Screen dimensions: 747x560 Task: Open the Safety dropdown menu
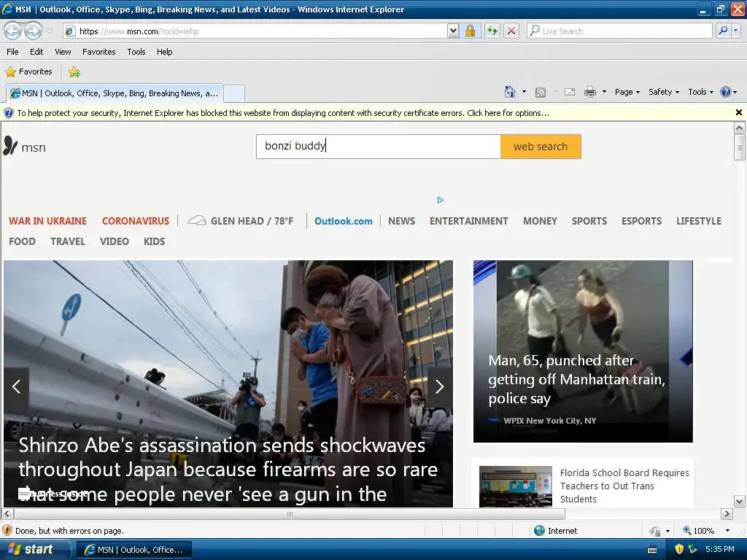[x=664, y=92]
